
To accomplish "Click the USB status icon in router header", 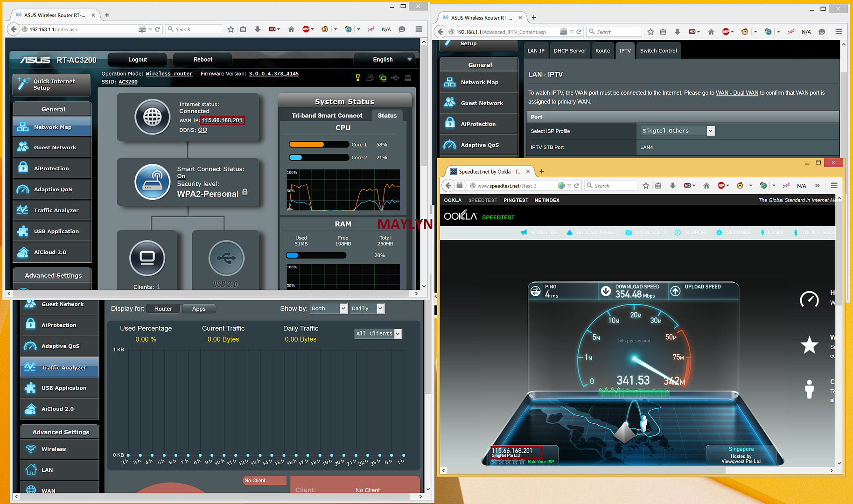I will pyautogui.click(x=395, y=78).
